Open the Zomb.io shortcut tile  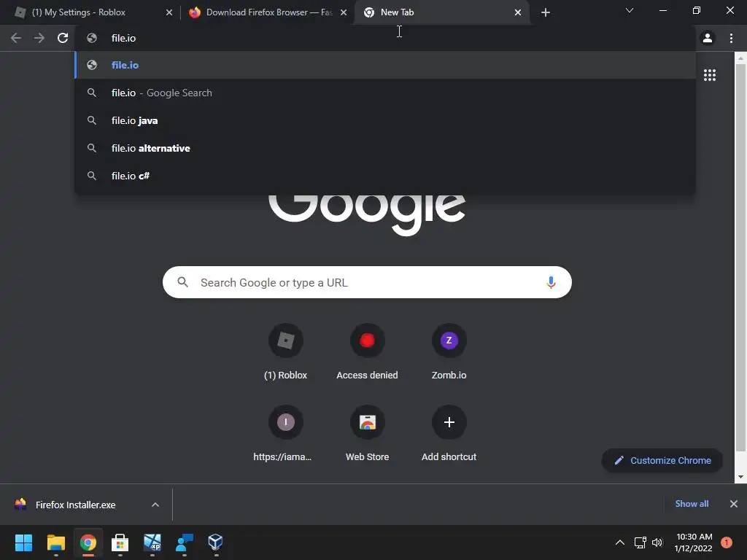[x=449, y=353]
